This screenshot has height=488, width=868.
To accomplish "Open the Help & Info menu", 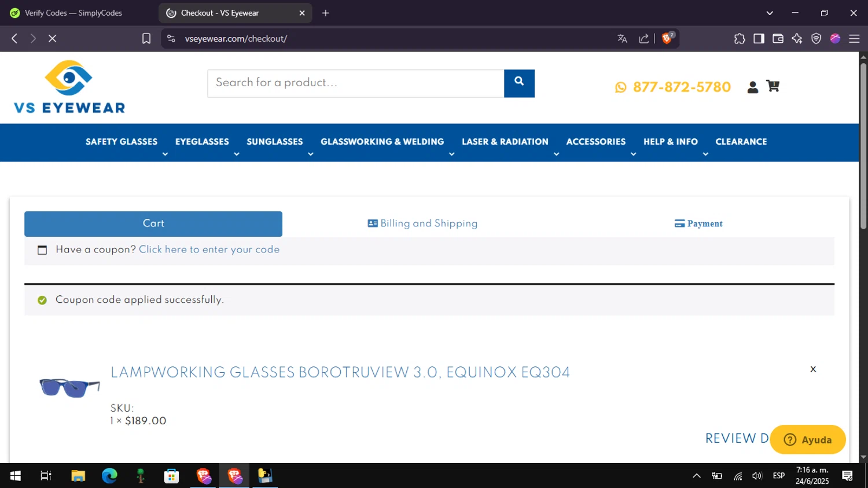I will click(x=671, y=142).
